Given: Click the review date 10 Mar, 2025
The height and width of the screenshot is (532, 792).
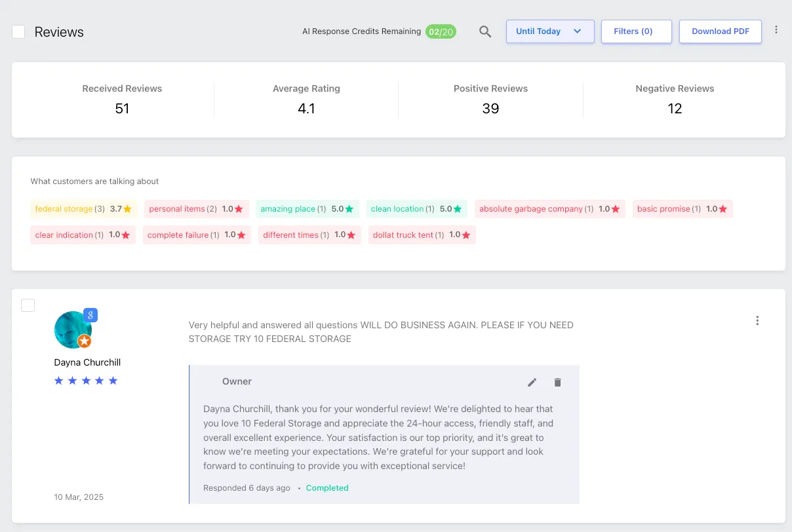Looking at the screenshot, I should (79, 497).
